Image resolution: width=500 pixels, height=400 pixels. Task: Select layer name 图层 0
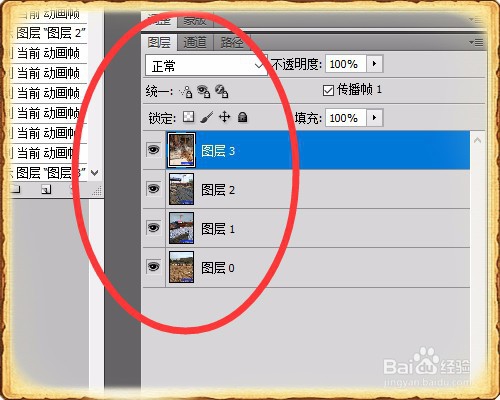(218, 268)
